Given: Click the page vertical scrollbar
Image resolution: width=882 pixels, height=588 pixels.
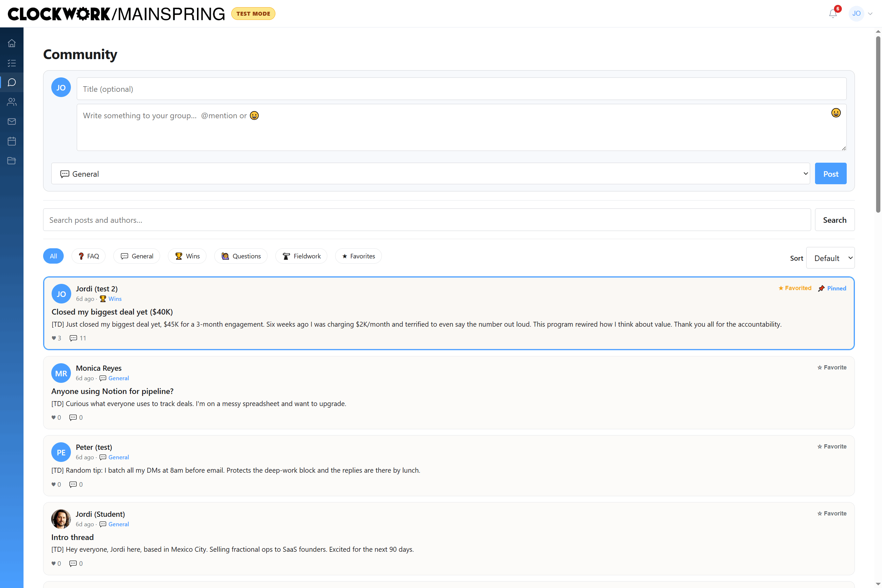Looking at the screenshot, I should [878, 124].
